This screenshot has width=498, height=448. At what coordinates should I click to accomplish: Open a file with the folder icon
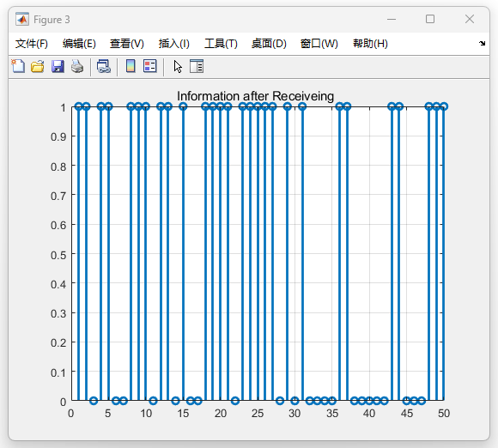coord(38,67)
